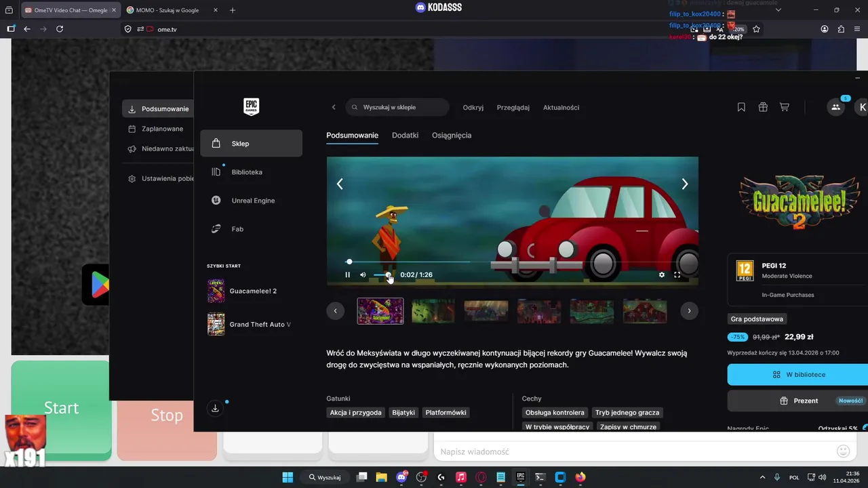
Task: Switch to the Osiągnięcia tab
Action: point(452,136)
